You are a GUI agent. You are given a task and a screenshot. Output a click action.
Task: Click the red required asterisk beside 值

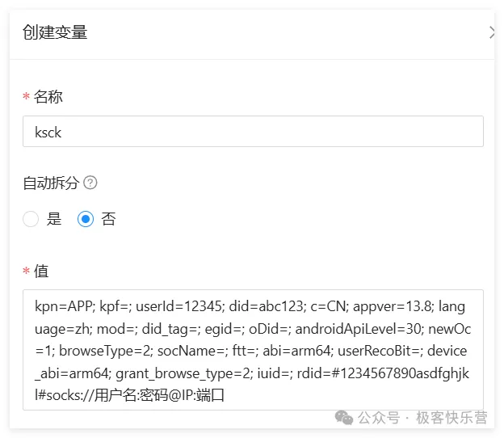click(x=26, y=271)
